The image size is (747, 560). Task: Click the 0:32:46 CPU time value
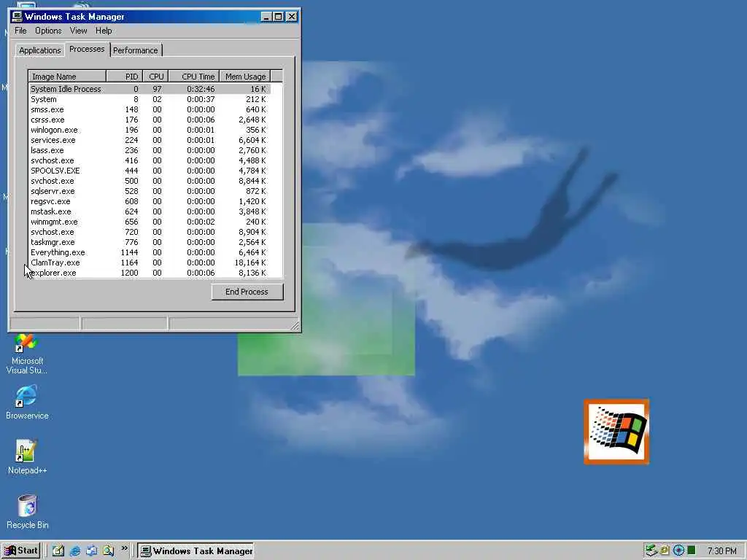pyautogui.click(x=201, y=89)
